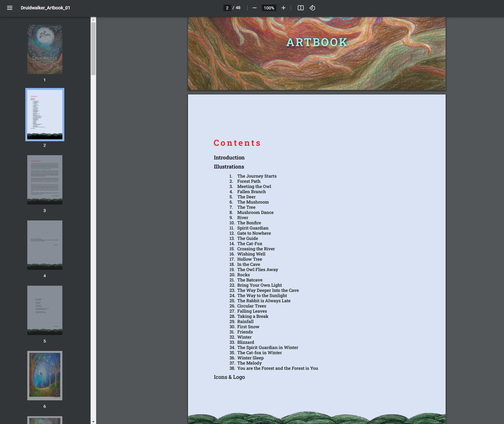Click the Wishing Well entry
Screen dimensions: 504x424
(x=251, y=254)
